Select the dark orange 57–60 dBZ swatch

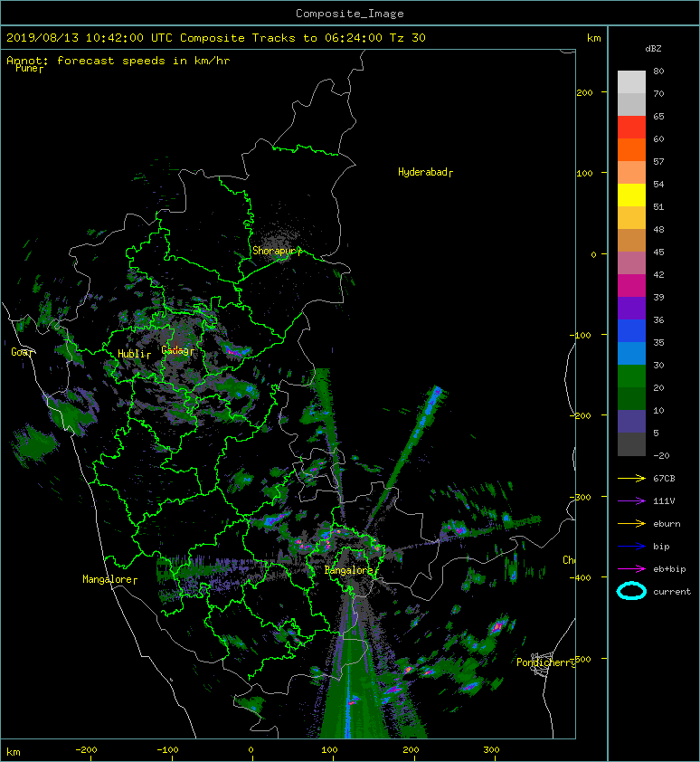point(631,149)
